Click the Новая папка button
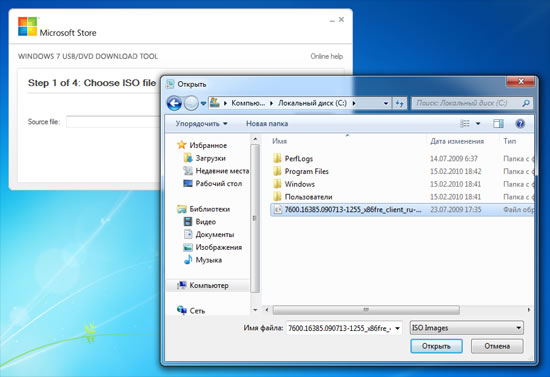The width and height of the screenshot is (550, 377). (x=267, y=123)
